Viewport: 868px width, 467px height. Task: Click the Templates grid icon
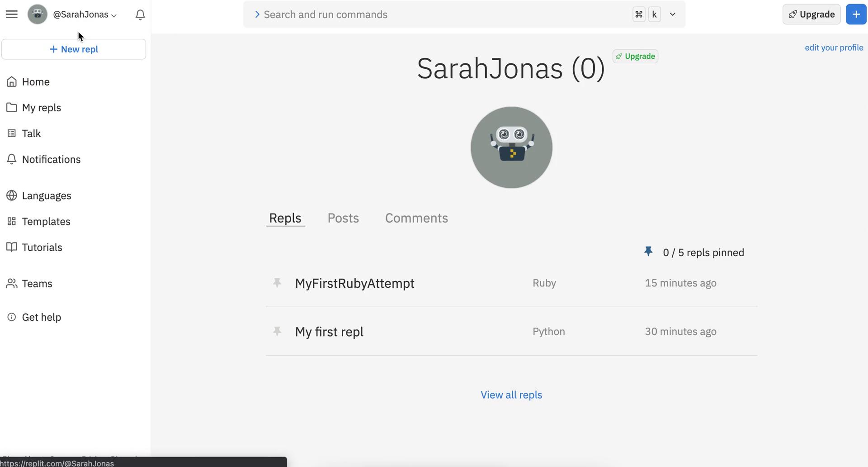(12, 221)
